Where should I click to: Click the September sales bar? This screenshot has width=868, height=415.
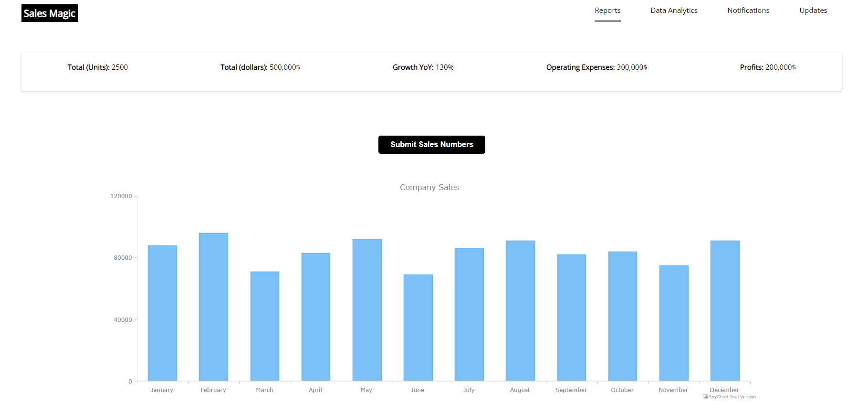(x=571, y=318)
